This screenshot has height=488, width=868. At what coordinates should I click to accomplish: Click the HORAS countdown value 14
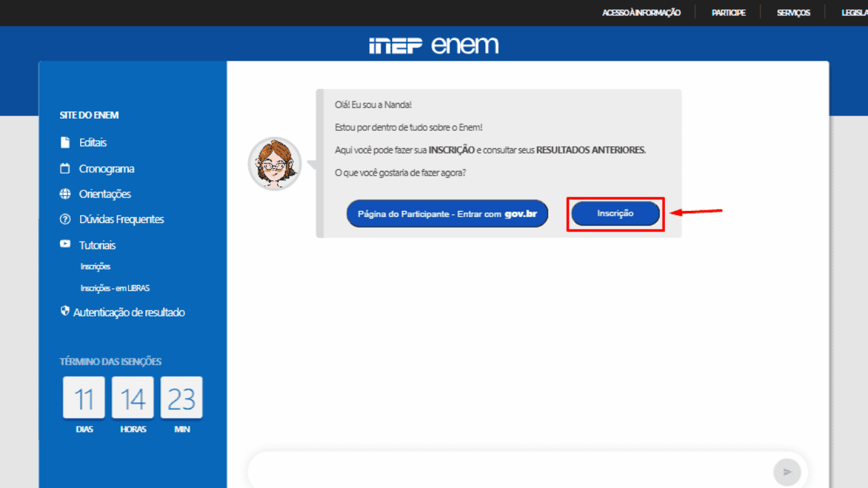(x=133, y=399)
